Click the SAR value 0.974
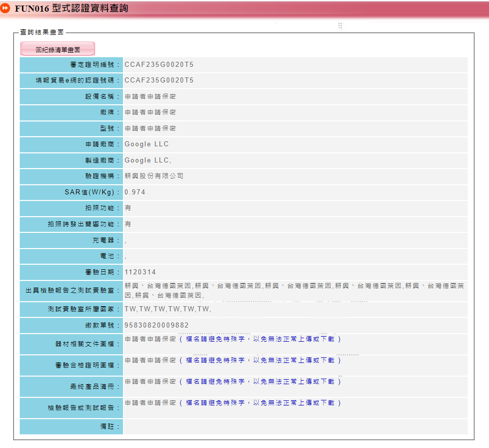Viewport: 489px width, 448px height. (135, 192)
